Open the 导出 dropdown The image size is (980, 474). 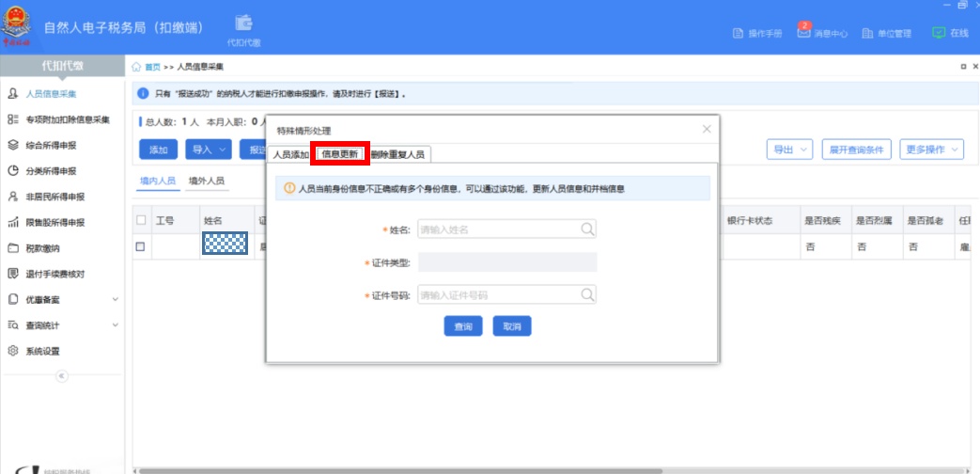tap(789, 150)
